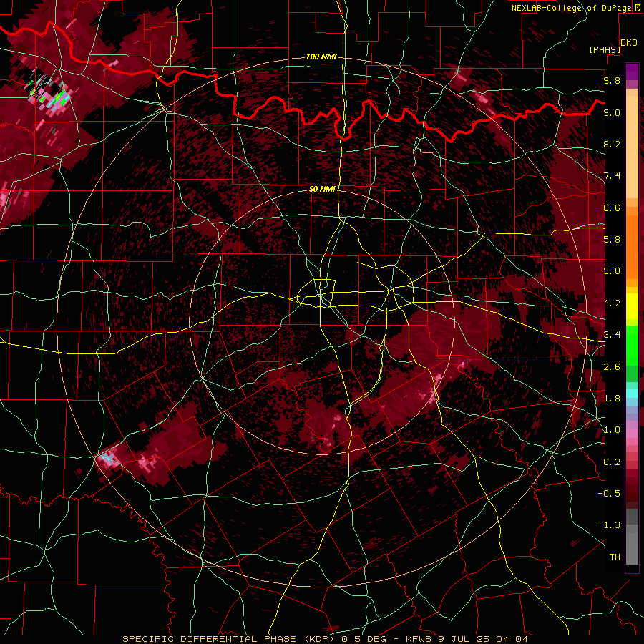This screenshot has height=644, width=644.
Task: Click the 50 NMI range ring label
Action: [x=322, y=189]
